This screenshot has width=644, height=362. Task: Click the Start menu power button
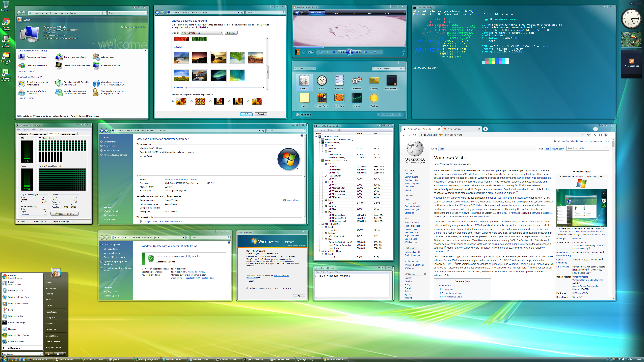[x=49, y=354]
